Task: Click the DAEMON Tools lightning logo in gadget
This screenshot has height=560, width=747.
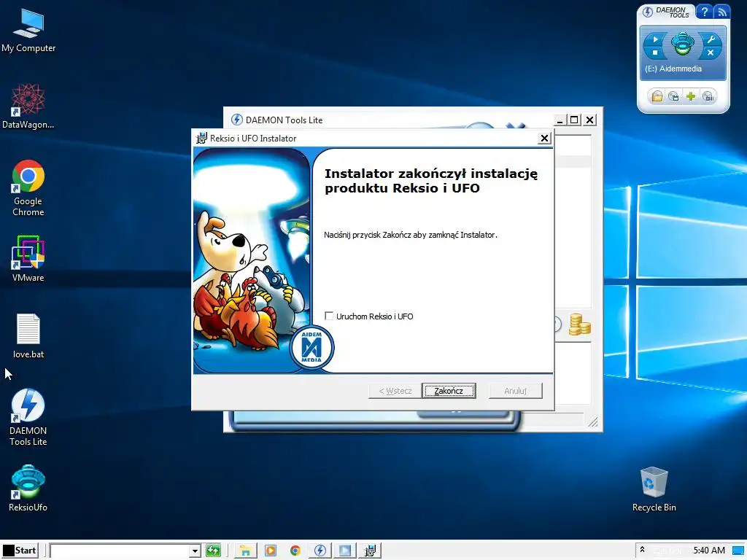Action: pyautogui.click(x=648, y=12)
